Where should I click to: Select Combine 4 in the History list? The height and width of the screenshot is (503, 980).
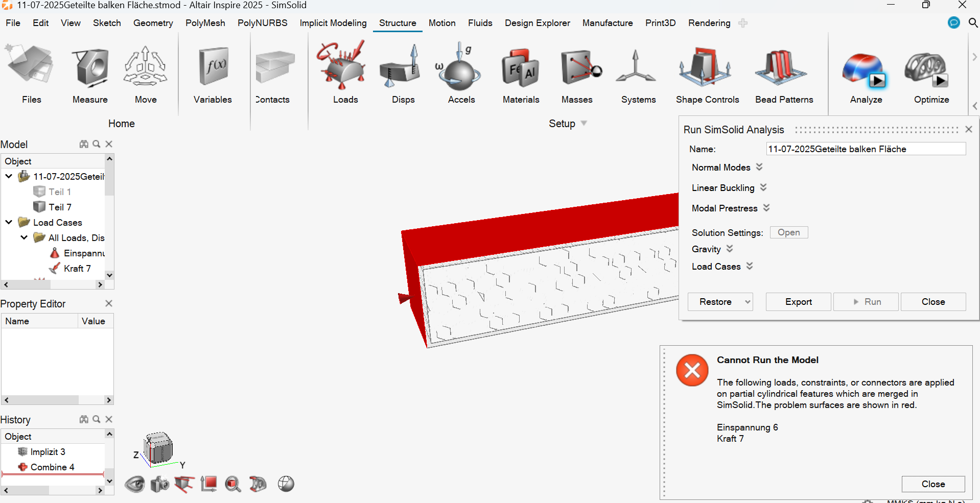tap(52, 467)
